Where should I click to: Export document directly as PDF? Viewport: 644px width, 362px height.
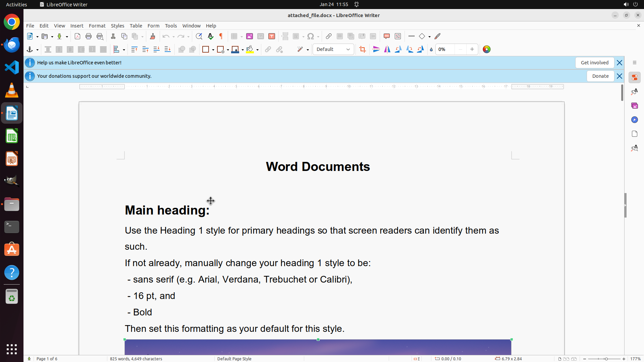coord(77,36)
